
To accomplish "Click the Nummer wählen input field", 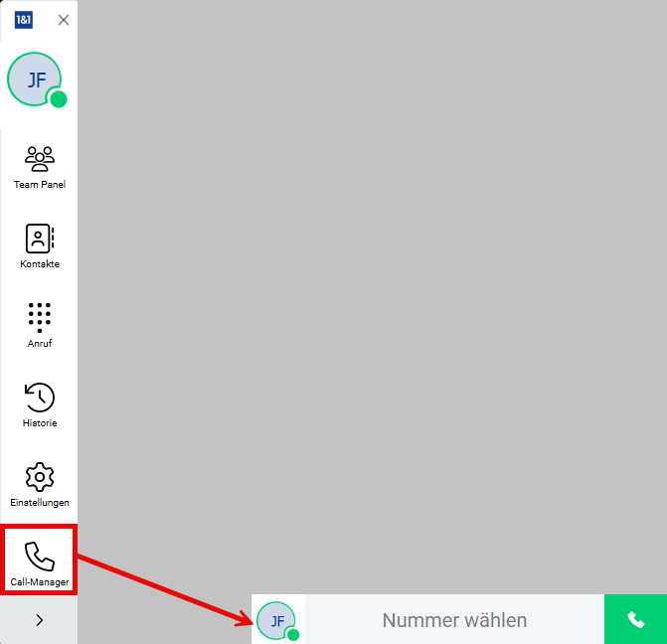I will pyautogui.click(x=454, y=619).
